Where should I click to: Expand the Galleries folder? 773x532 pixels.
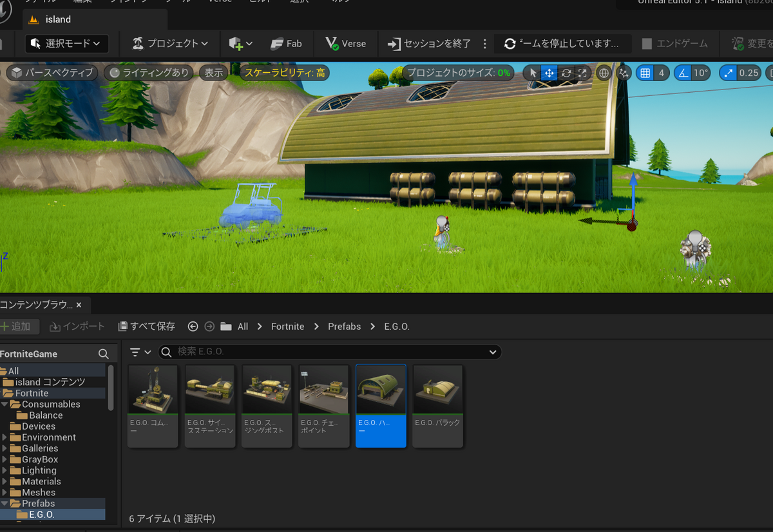tap(5, 448)
